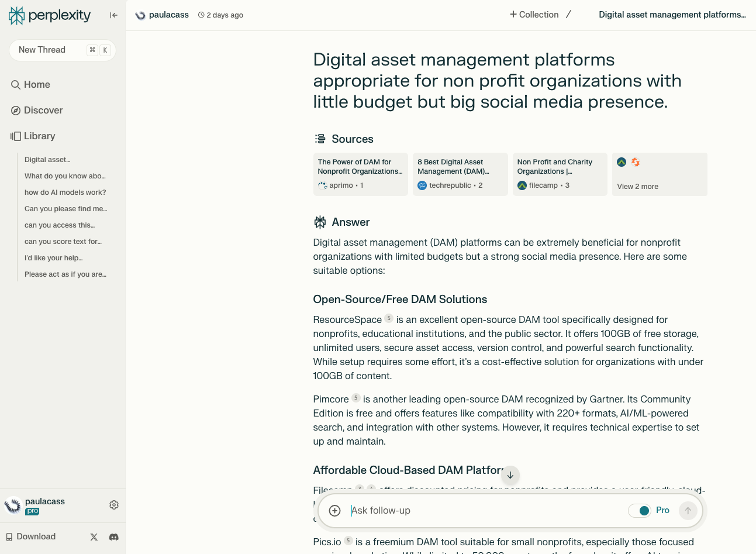Open citation 5 next to ResourceSpace
The image size is (756, 554).
coord(389,319)
